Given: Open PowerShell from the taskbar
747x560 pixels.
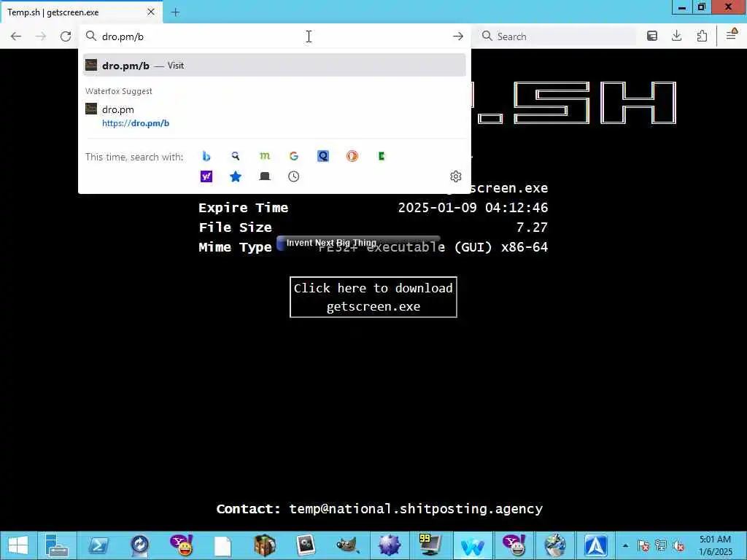Looking at the screenshot, I should coord(98,545).
